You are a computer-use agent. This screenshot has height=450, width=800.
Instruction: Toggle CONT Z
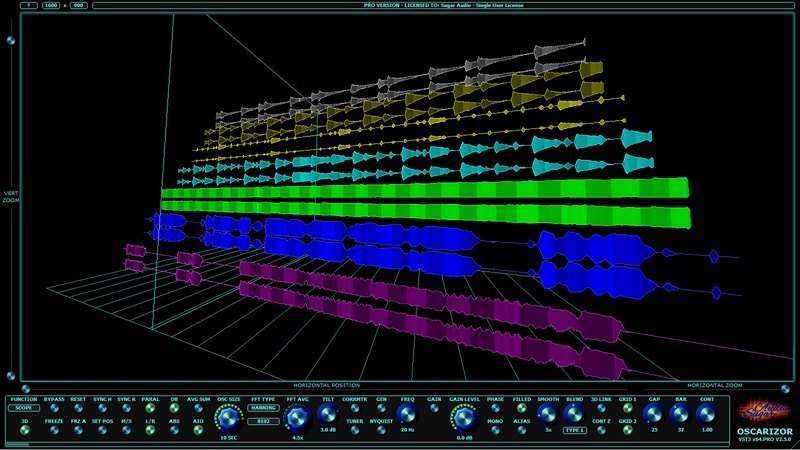point(601,430)
